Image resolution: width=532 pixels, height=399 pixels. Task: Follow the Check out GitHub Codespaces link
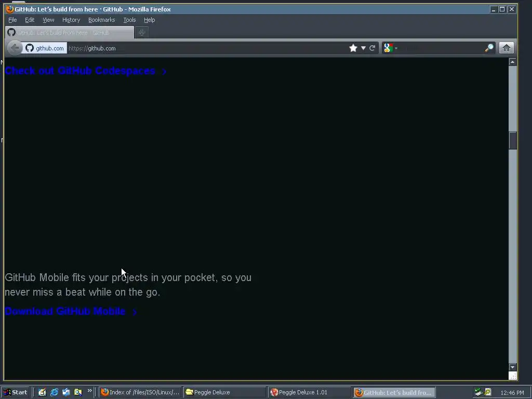pyautogui.click(x=86, y=71)
